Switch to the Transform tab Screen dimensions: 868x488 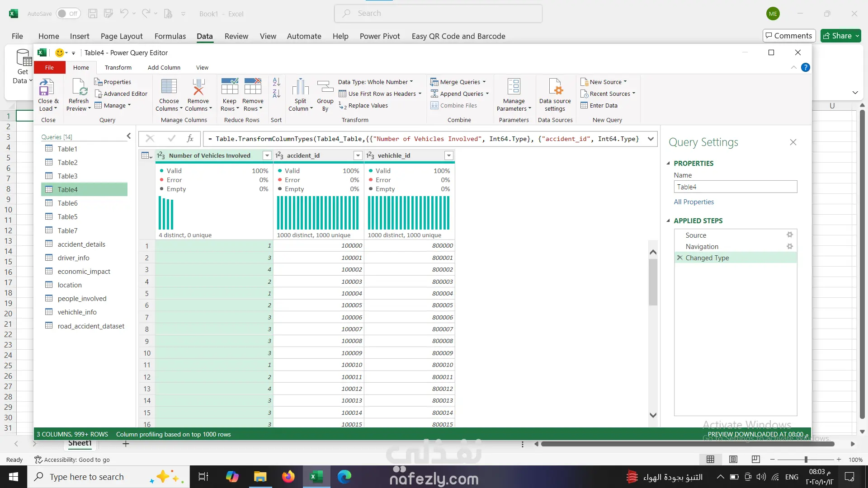point(118,68)
